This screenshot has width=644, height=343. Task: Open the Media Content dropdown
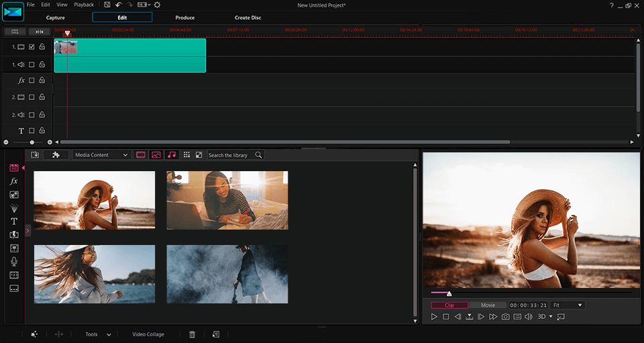[x=101, y=155]
